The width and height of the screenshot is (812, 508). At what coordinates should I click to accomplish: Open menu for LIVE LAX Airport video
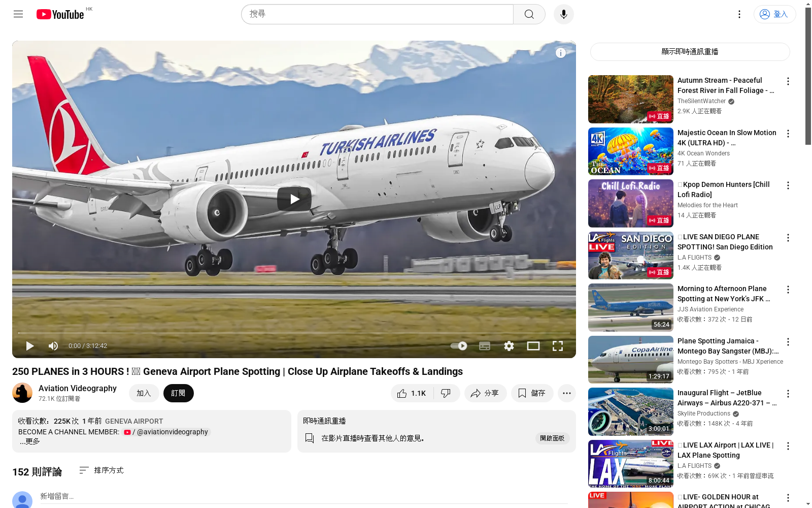[788, 446]
